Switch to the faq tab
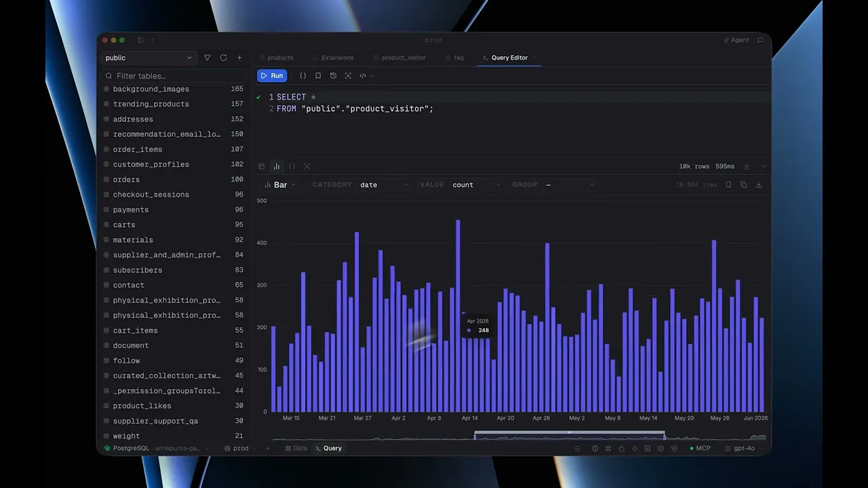The image size is (868, 488). [455, 58]
